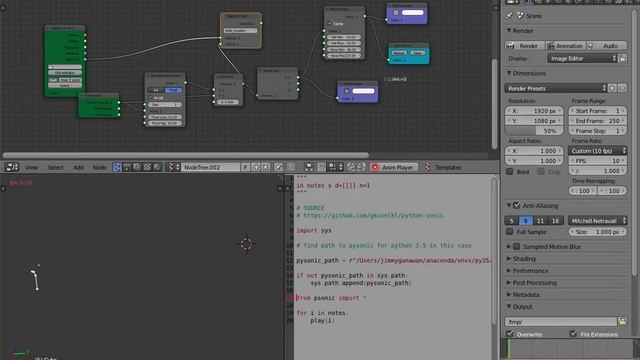Click the Render button

pos(524,46)
